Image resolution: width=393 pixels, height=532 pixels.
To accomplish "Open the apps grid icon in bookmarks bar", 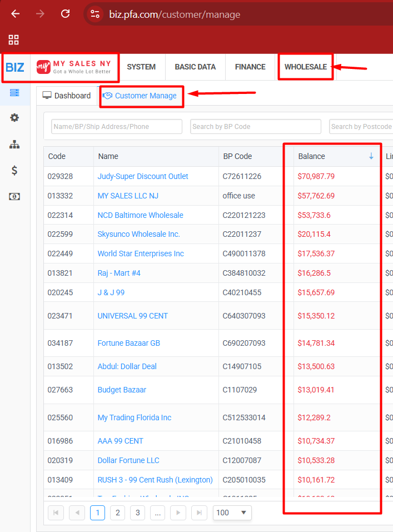I will [x=14, y=39].
